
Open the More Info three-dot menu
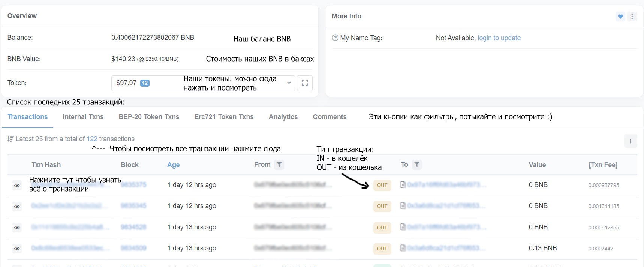click(632, 17)
